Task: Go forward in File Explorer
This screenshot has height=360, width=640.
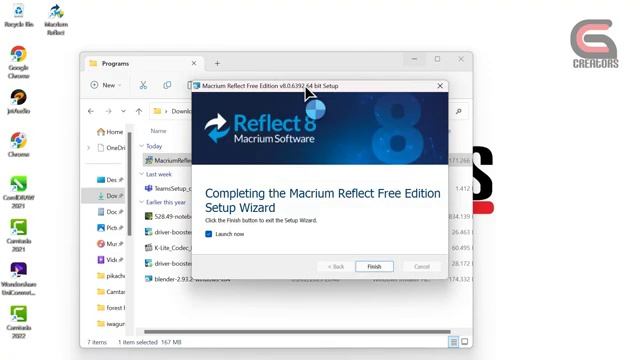Action: click(x=108, y=111)
